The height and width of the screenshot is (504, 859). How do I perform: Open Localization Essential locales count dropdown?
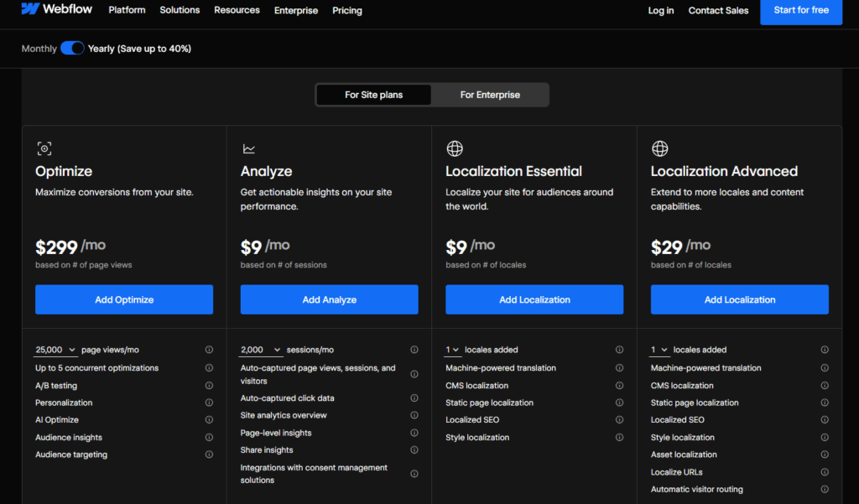[x=452, y=350]
